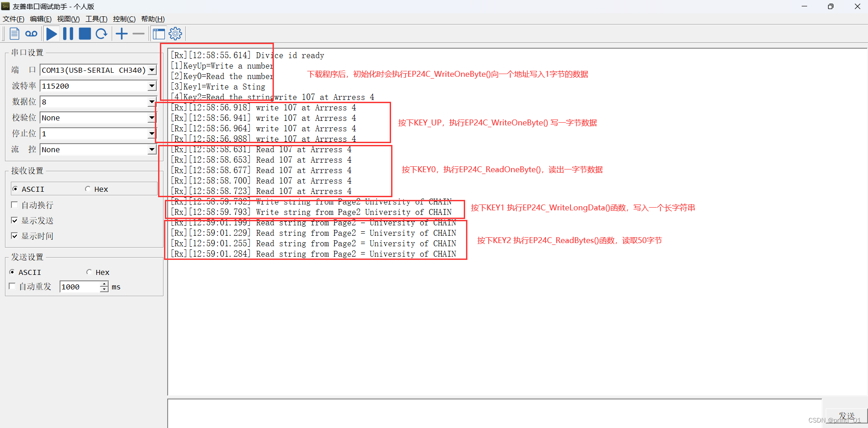Click the 1000 ms interval field
Image resolution: width=868 pixels, height=428 pixels.
[x=79, y=287]
